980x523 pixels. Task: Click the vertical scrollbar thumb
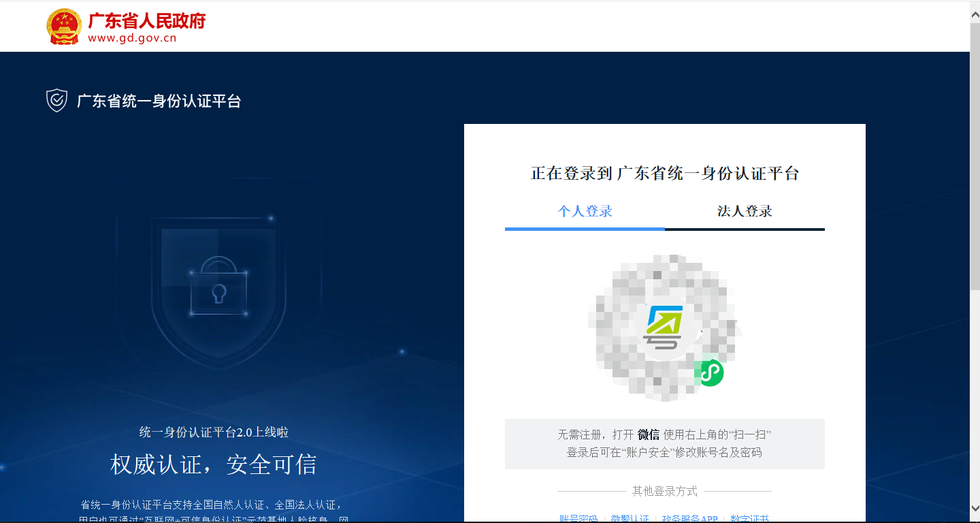pos(975,157)
